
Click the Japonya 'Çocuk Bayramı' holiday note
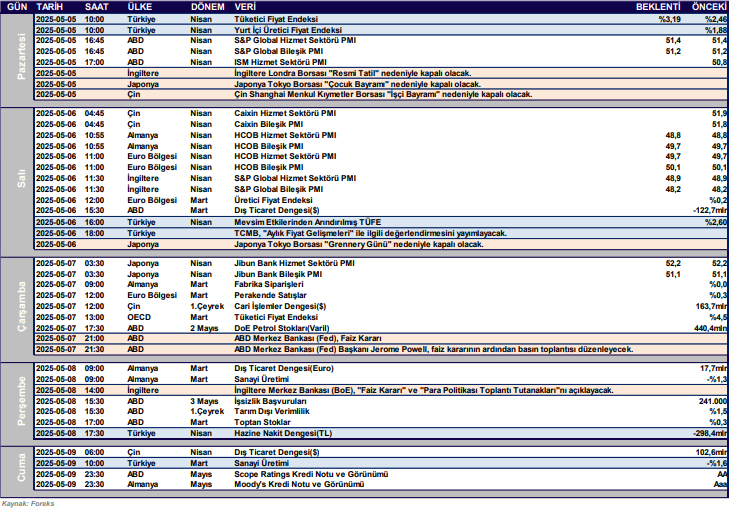(358, 84)
